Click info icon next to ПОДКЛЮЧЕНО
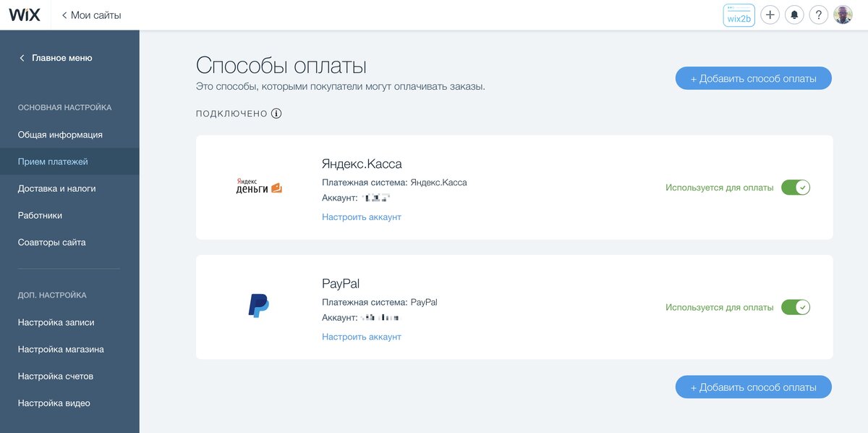 coord(276,114)
